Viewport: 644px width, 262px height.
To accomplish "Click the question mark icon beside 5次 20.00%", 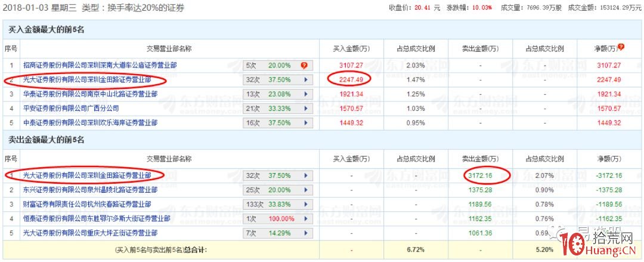I will (x=304, y=65).
